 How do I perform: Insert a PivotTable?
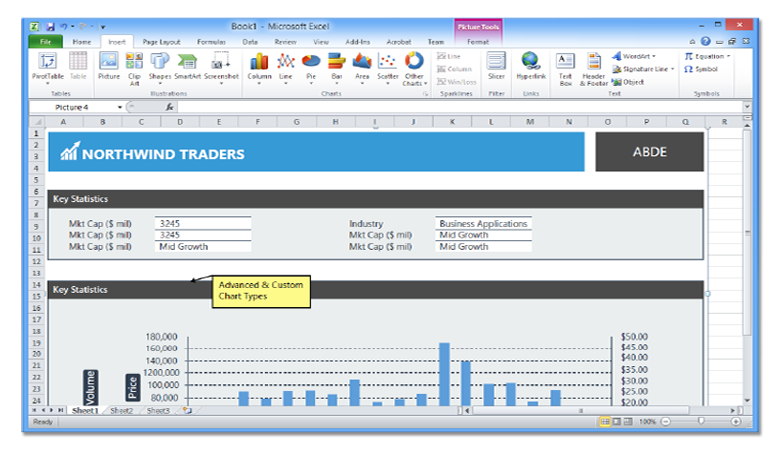coord(48,67)
